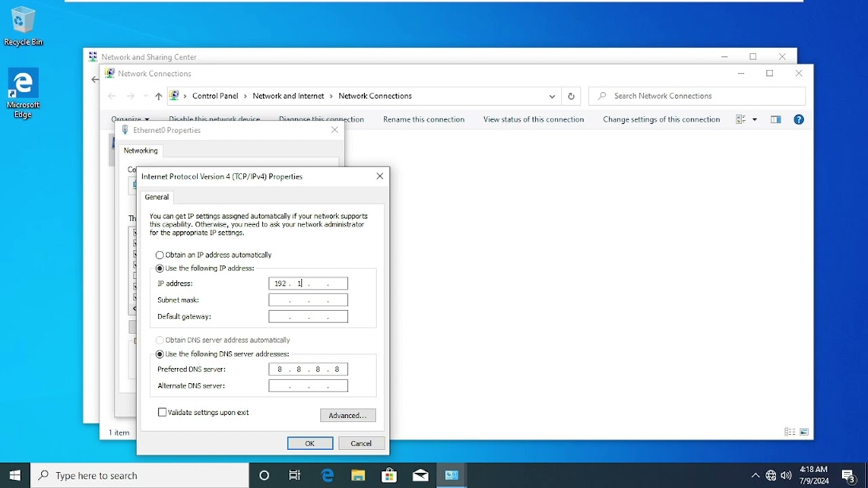Toggle the preview pane in Network Connections
The width and height of the screenshot is (868, 488).
click(776, 119)
